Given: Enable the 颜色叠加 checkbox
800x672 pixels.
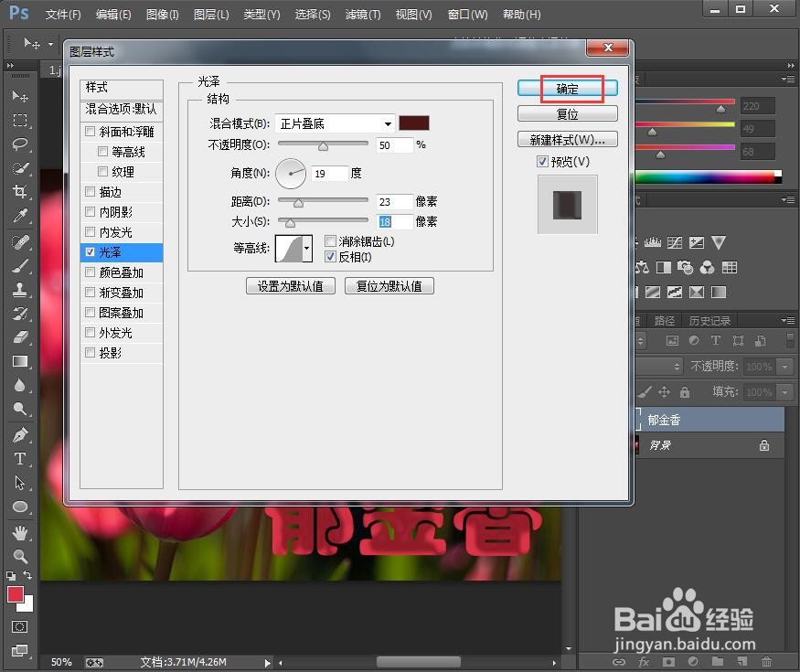Looking at the screenshot, I should pos(91,272).
